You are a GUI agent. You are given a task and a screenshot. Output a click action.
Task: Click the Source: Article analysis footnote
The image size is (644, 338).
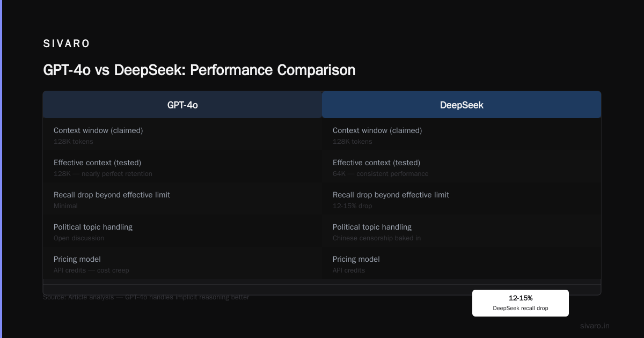[x=146, y=297]
